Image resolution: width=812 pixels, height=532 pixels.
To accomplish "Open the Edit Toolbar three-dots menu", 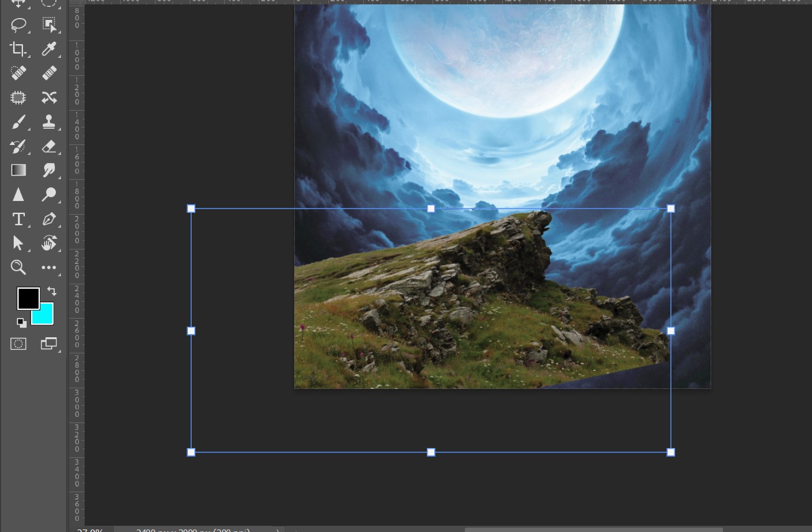I will tap(49, 268).
